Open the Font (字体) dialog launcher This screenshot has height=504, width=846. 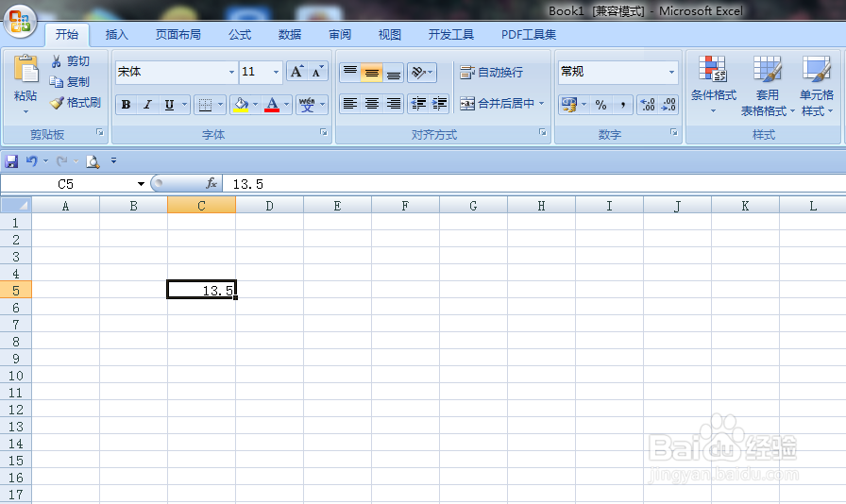[323, 132]
